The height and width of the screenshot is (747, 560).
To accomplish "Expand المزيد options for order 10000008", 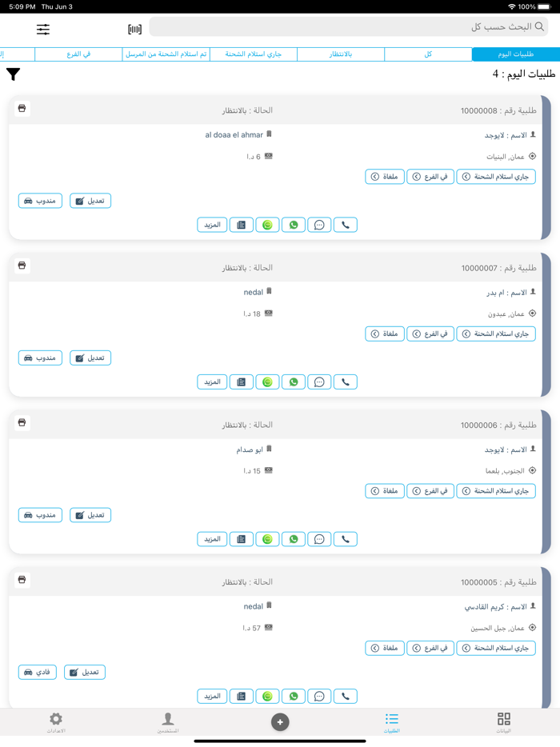I will 212,225.
